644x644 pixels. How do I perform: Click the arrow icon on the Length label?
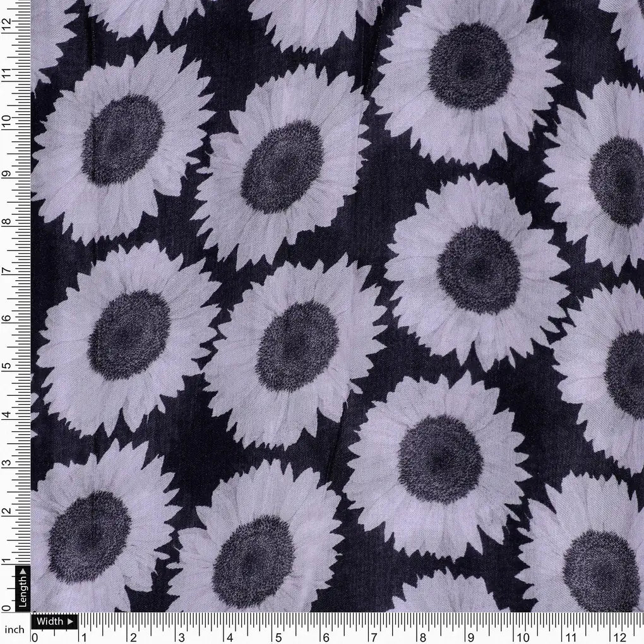23,573
